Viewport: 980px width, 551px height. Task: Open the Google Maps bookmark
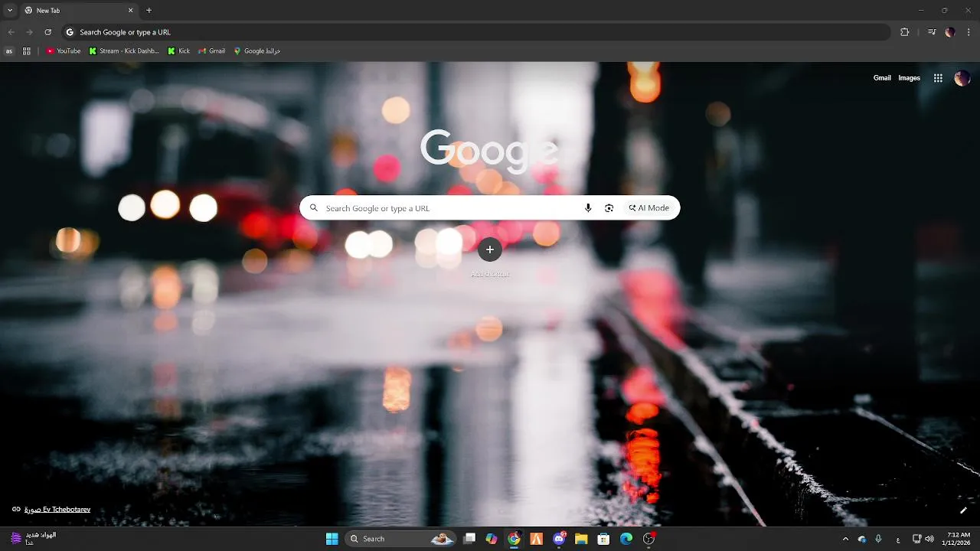coord(257,51)
